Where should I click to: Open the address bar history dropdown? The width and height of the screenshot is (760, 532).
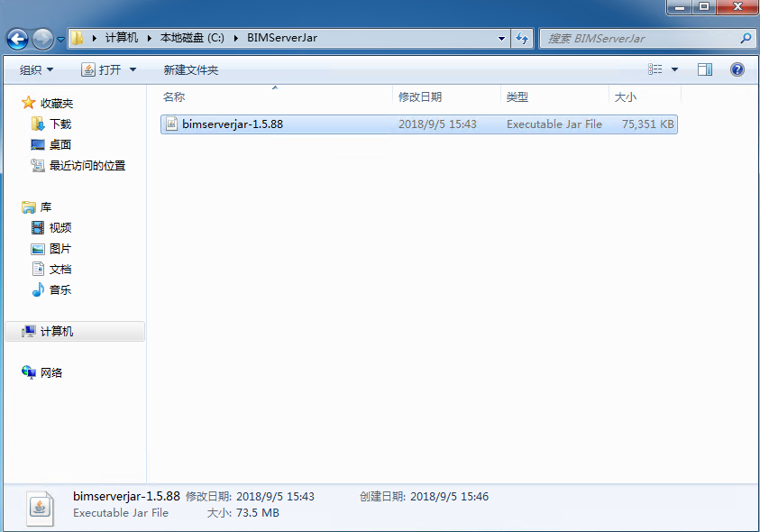502,39
